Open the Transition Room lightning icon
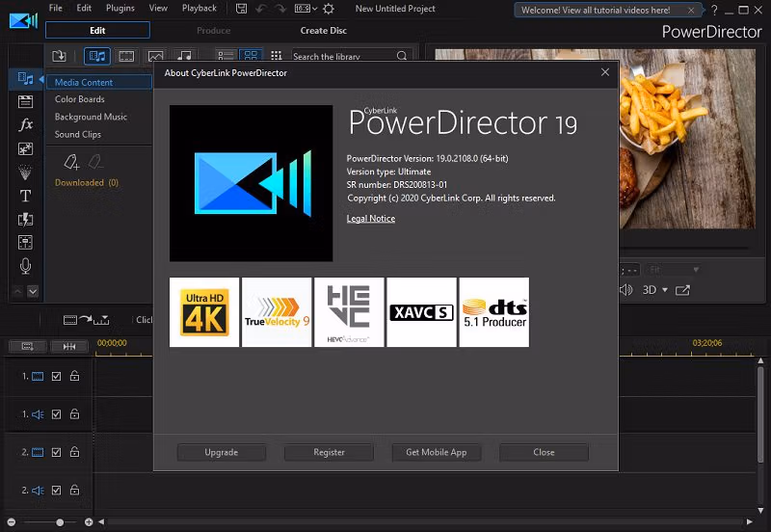The image size is (771, 532). (x=25, y=219)
